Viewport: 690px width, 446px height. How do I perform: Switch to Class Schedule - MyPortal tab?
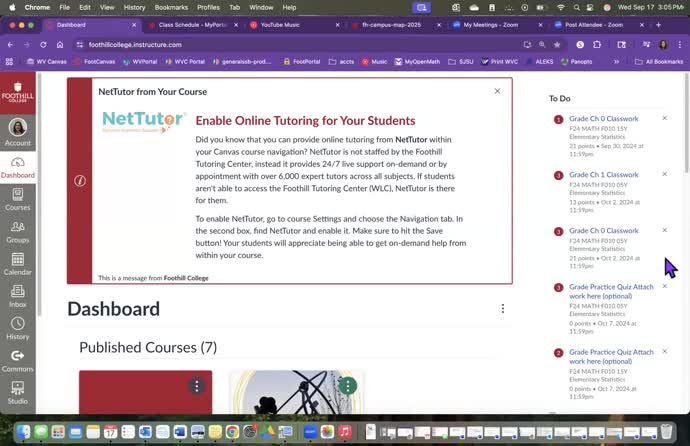pyautogui.click(x=192, y=25)
